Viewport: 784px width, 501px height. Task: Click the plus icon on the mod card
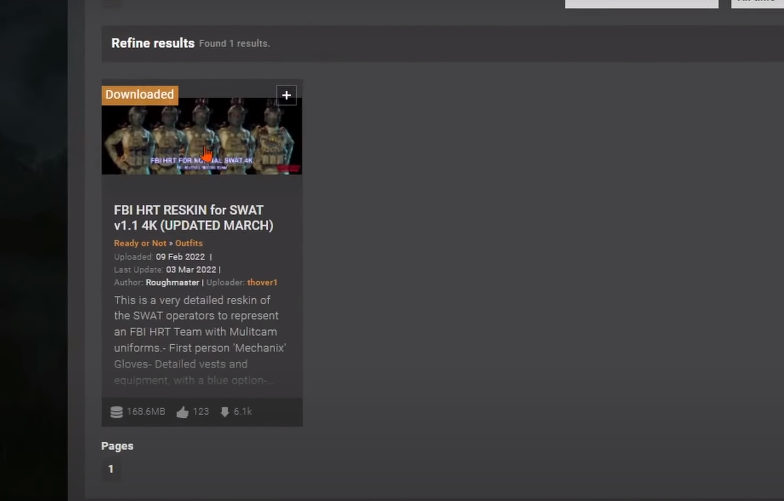click(x=286, y=95)
